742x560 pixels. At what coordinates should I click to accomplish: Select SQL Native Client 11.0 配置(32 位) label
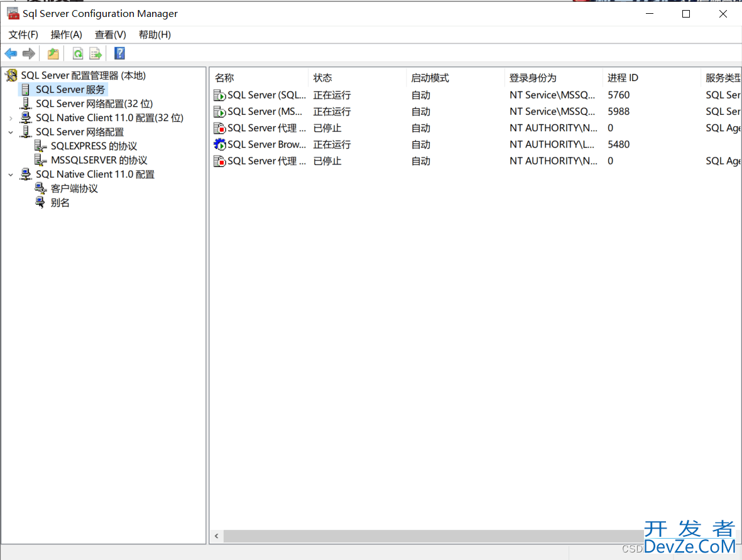point(109,118)
